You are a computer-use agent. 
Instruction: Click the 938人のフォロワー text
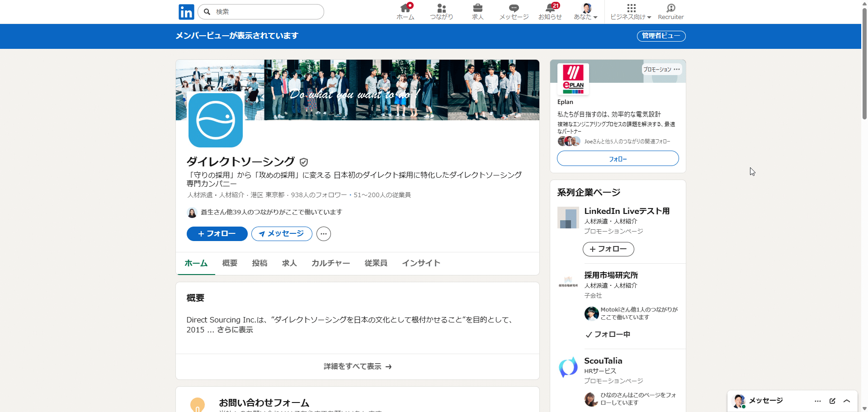point(319,195)
